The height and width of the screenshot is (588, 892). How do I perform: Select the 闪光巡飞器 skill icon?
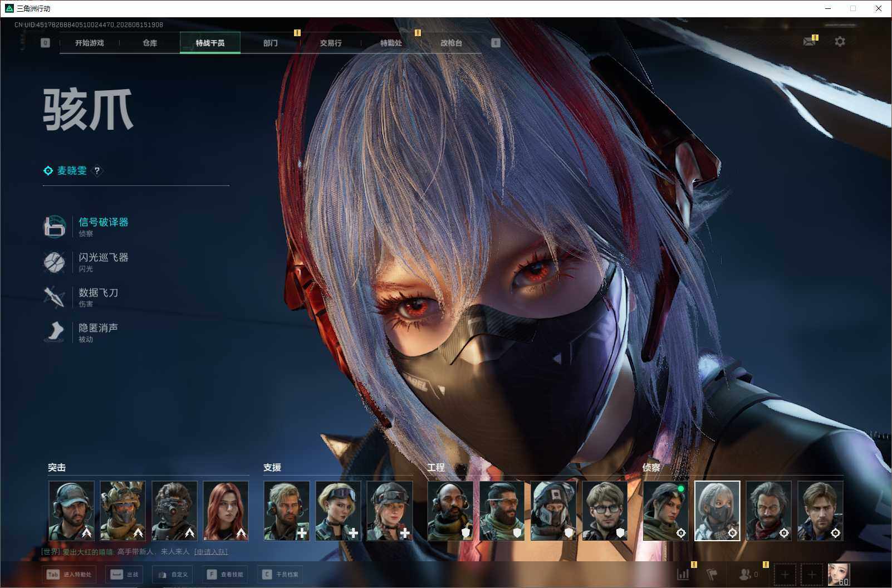pyautogui.click(x=55, y=262)
